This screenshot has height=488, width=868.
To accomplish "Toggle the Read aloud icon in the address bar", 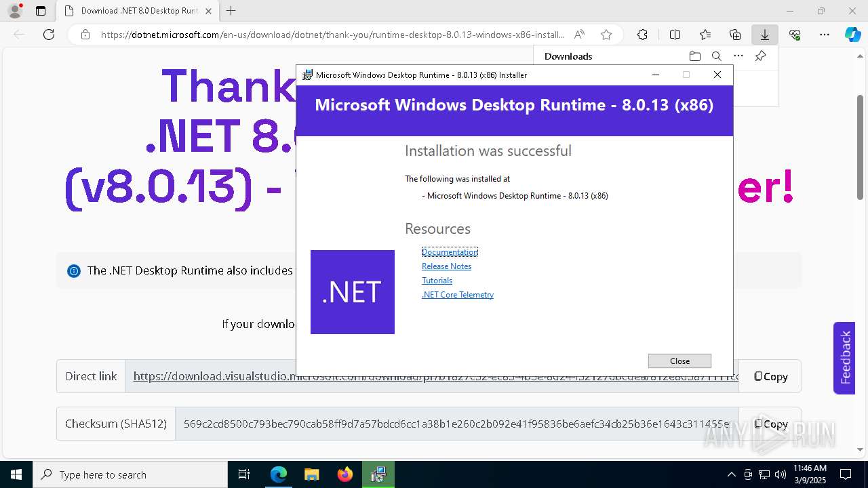I will click(x=579, y=35).
